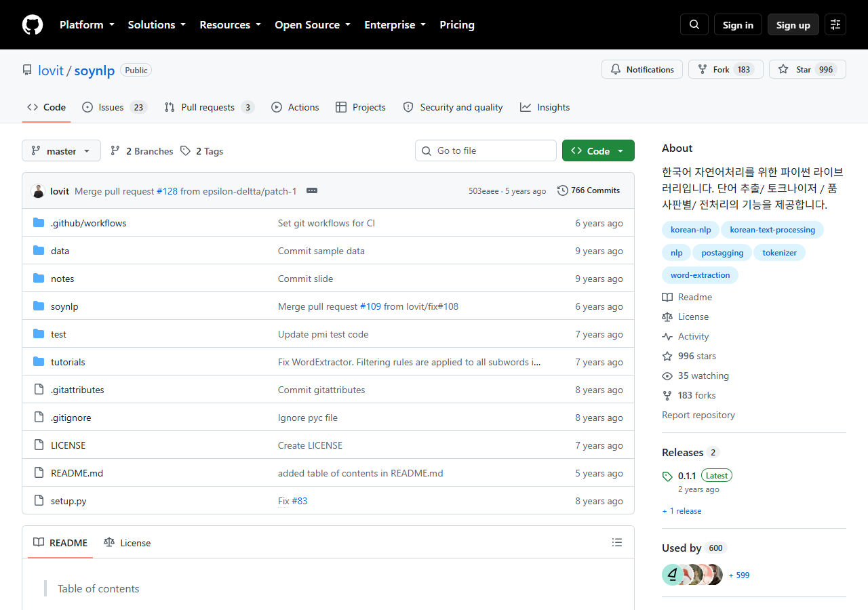Fork the repository with Fork button
Viewport: 868px width, 610px height.
pos(726,69)
